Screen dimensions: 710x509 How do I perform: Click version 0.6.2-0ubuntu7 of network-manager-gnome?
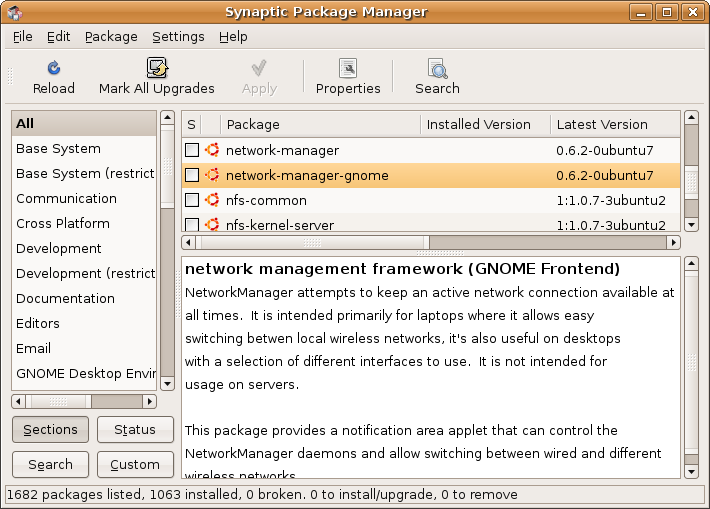click(x=604, y=175)
